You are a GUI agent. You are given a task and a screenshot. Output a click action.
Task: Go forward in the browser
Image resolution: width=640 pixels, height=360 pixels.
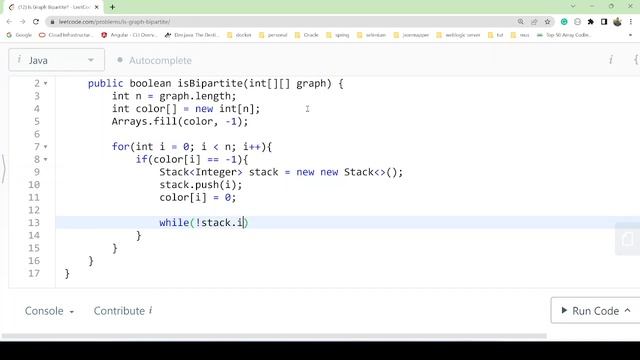(22, 22)
